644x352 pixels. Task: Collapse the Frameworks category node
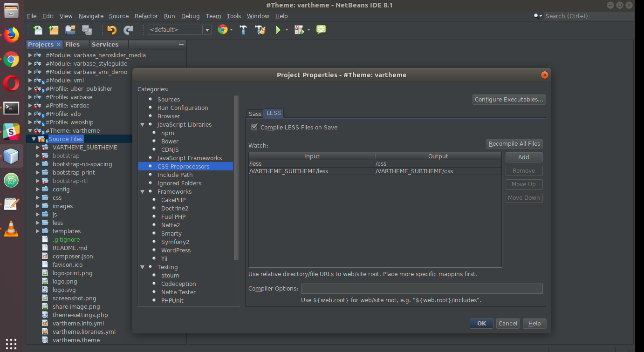(x=142, y=191)
